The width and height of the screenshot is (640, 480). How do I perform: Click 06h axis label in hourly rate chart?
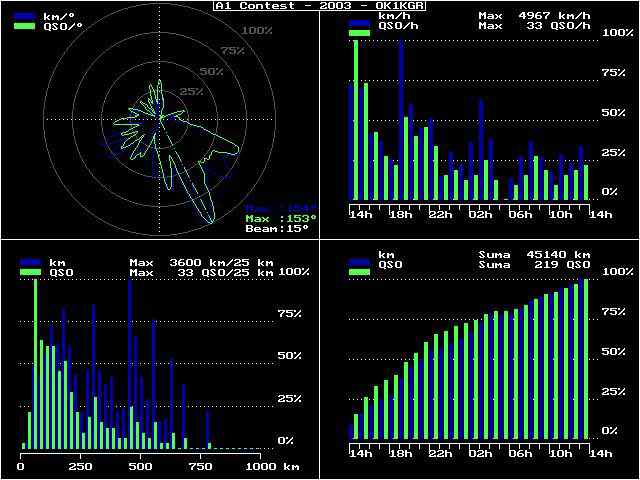click(521, 215)
